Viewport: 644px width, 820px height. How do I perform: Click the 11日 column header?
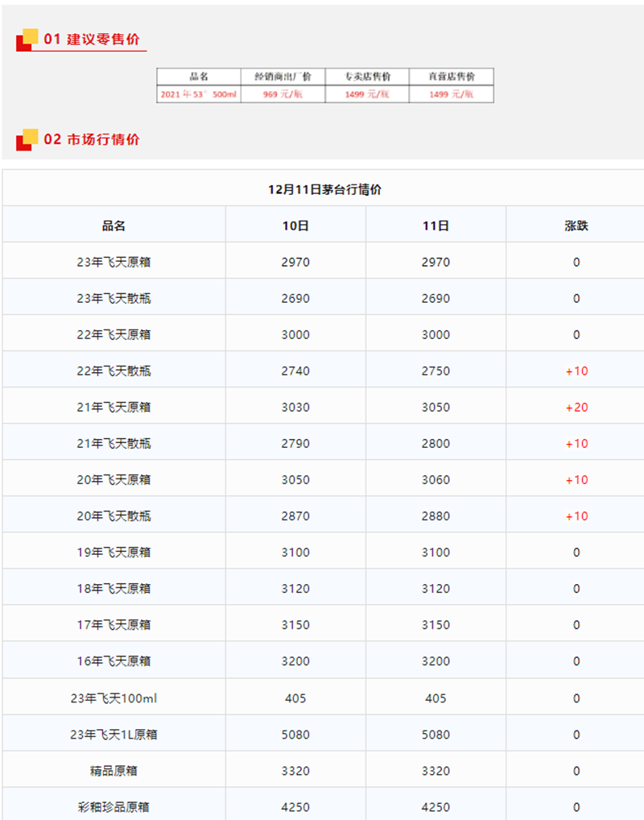436,226
